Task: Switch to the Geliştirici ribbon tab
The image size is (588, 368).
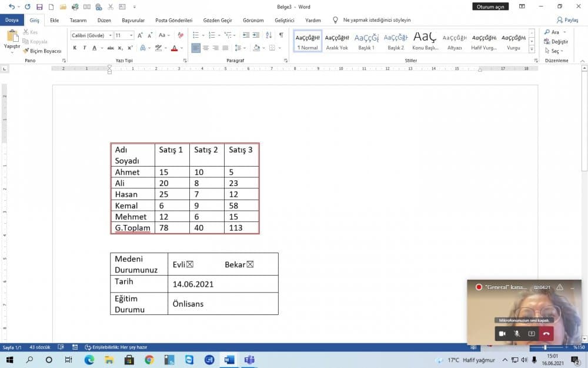Action: (x=284, y=20)
